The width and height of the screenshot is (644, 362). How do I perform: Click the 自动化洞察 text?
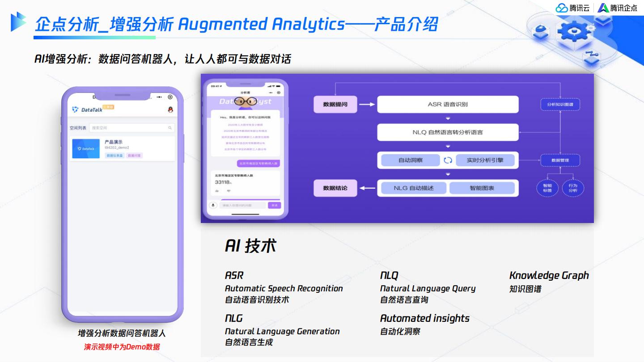coord(400,331)
